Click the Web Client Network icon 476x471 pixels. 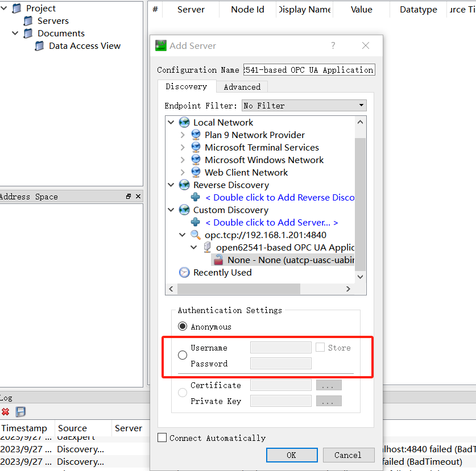(x=196, y=172)
